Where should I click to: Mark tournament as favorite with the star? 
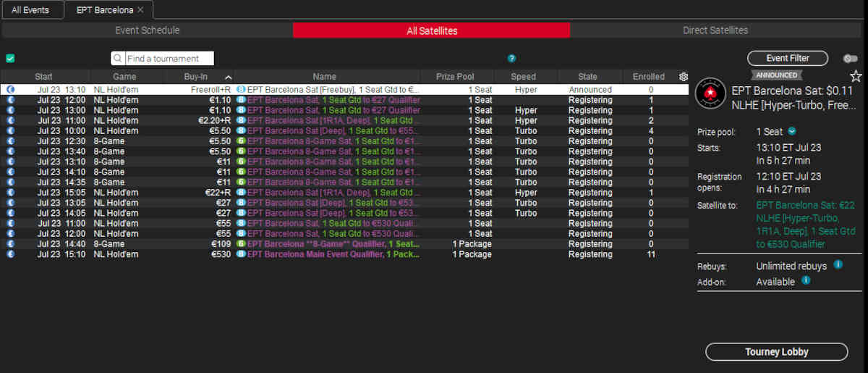856,76
